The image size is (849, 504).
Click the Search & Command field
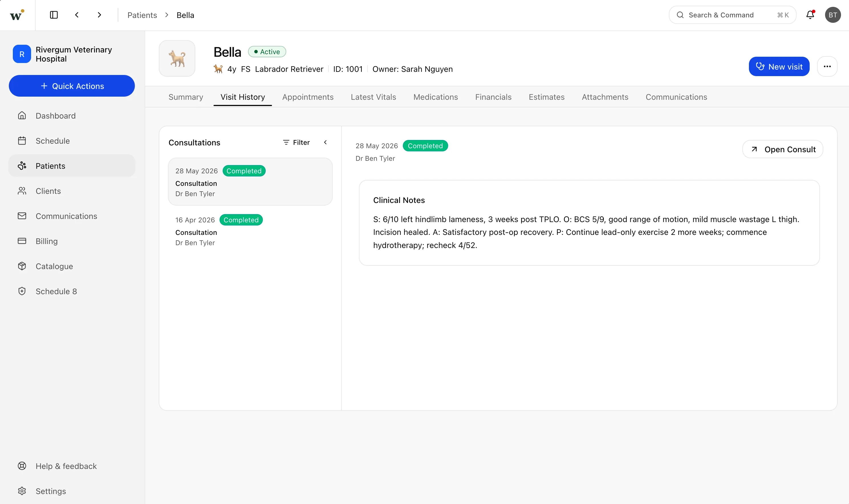tap(732, 15)
